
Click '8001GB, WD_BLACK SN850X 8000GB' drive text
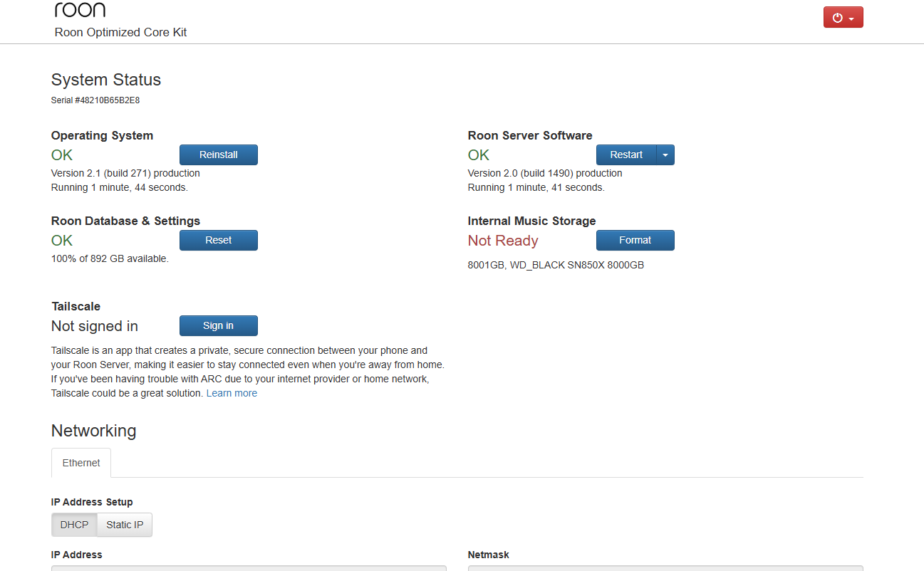click(x=556, y=265)
